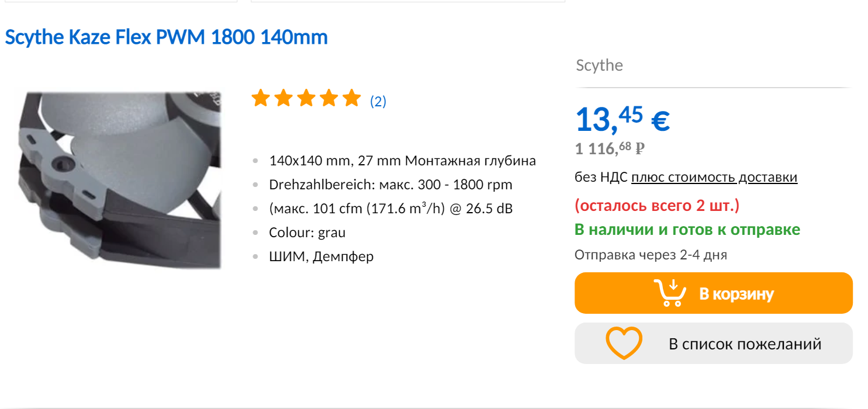Click the shopping cart icon in the orange button
The width and height of the screenshot is (868, 409).
coord(669,293)
